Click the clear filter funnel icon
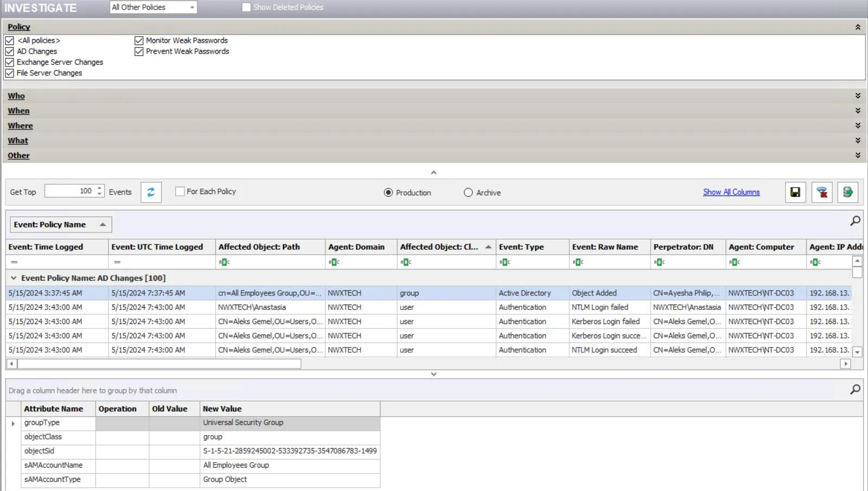The width and height of the screenshot is (868, 491). (x=822, y=192)
